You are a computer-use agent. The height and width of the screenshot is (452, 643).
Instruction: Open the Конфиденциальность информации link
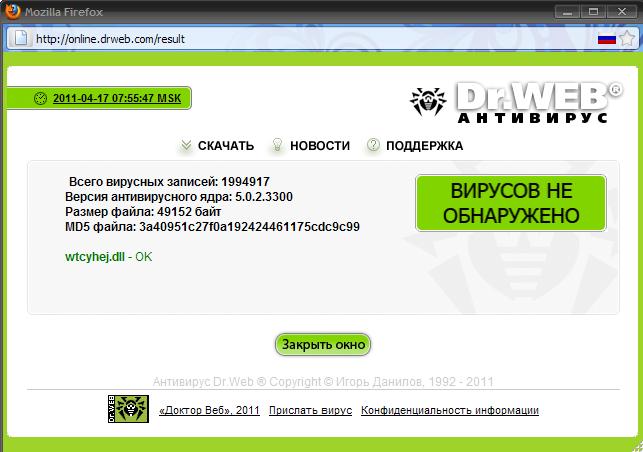click(450, 411)
